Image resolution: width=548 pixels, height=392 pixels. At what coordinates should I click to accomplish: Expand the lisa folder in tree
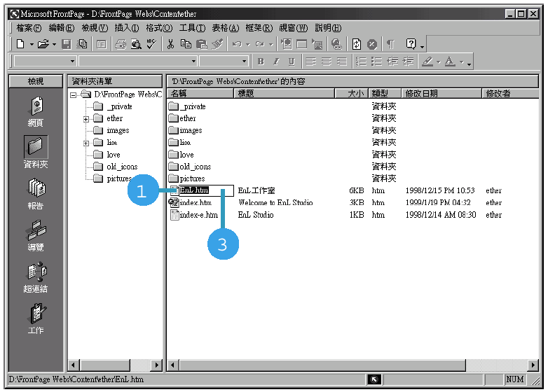click(x=86, y=143)
